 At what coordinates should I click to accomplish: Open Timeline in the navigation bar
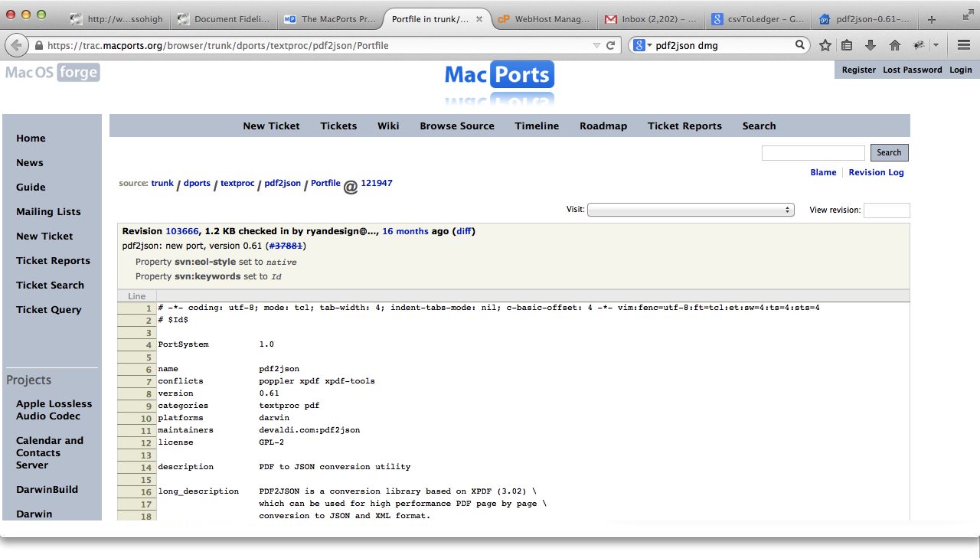click(x=537, y=126)
